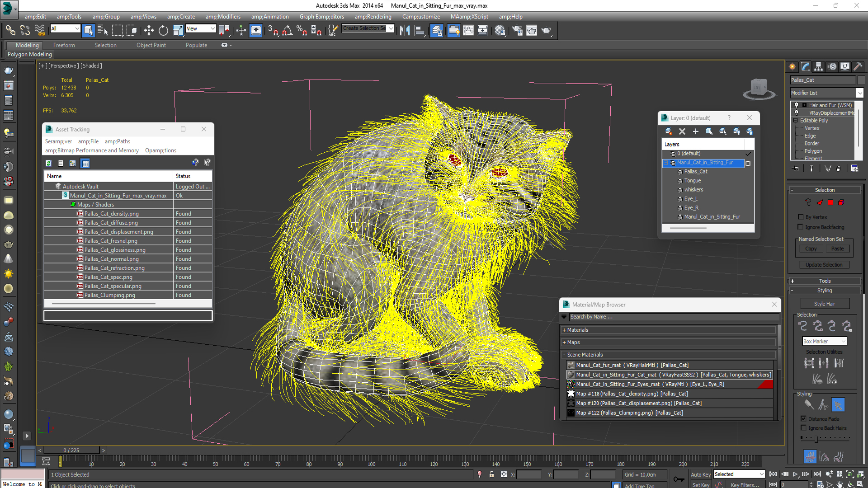Click the Paste named selection button
Image resolution: width=868 pixels, height=488 pixels.
[837, 249]
